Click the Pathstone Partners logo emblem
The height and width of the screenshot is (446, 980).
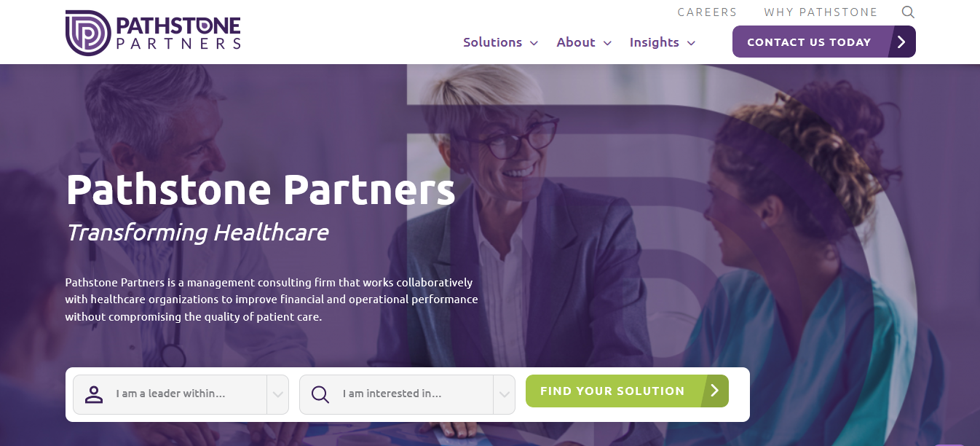[87, 34]
